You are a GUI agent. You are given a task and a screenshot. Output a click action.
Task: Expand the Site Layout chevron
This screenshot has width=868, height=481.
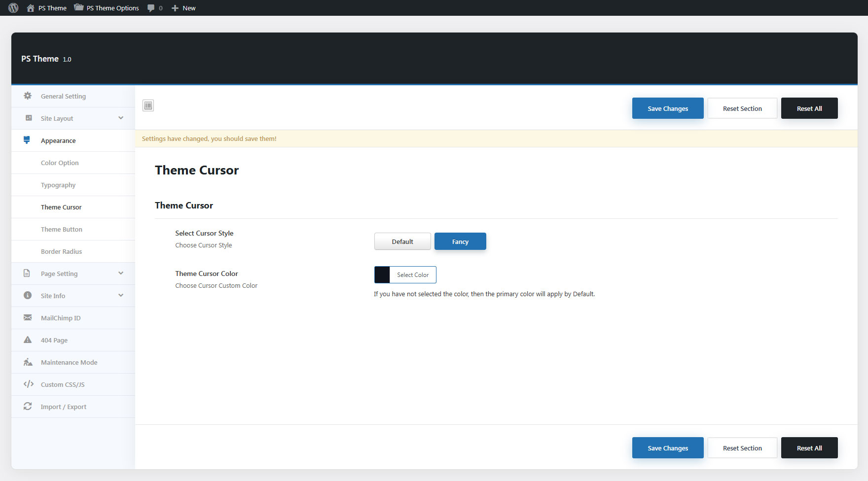121,118
